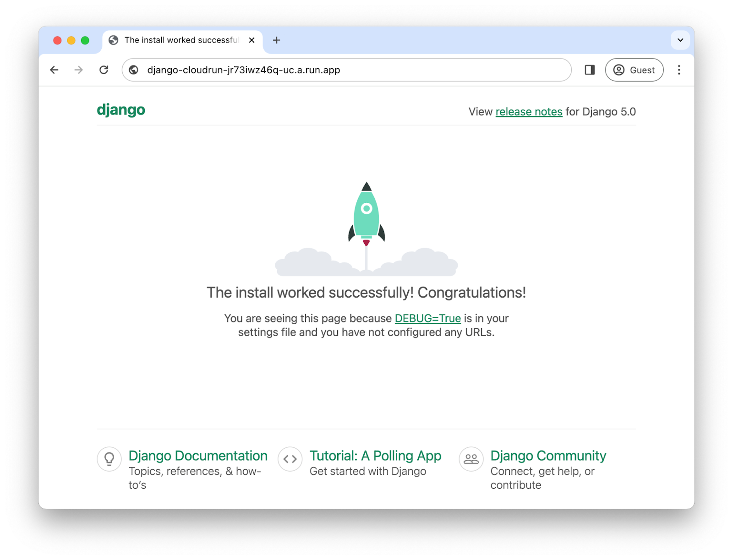Click the people community icon
733x560 pixels.
[x=471, y=459]
